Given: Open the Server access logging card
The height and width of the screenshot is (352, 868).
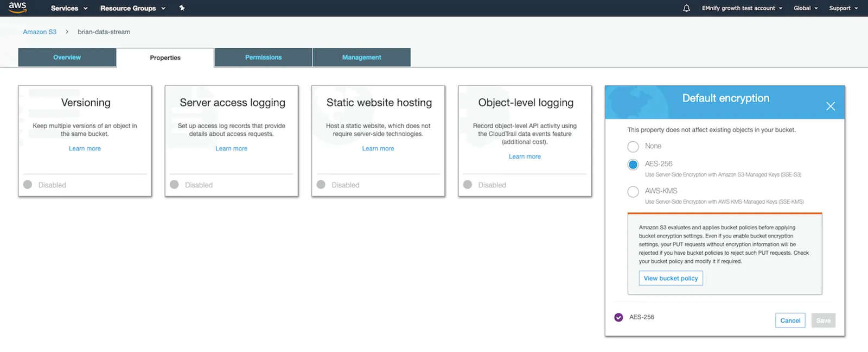Looking at the screenshot, I should (x=232, y=141).
